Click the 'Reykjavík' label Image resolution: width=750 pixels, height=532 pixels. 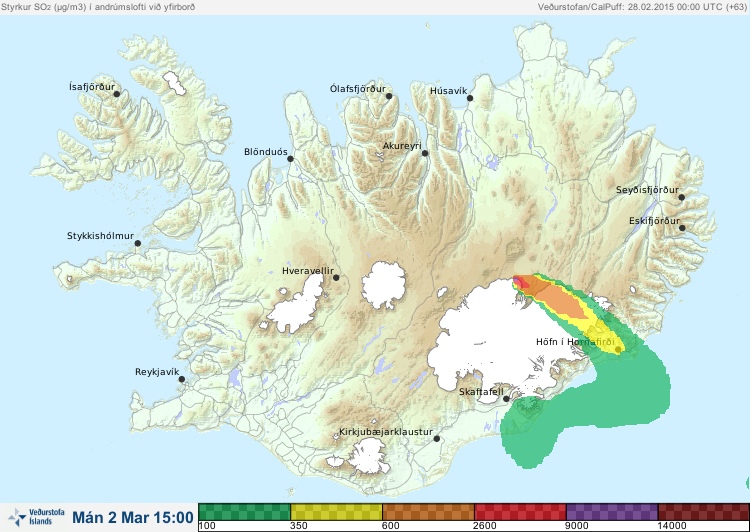pos(157,372)
